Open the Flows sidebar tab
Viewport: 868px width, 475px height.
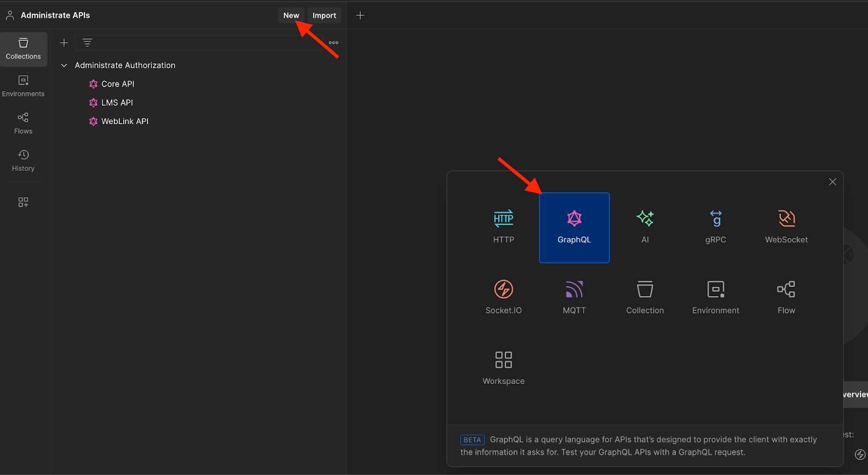coord(23,124)
